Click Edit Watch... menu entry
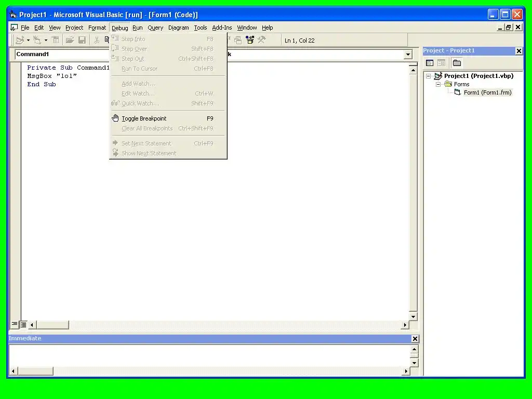The width and height of the screenshot is (532, 399). (x=168, y=94)
